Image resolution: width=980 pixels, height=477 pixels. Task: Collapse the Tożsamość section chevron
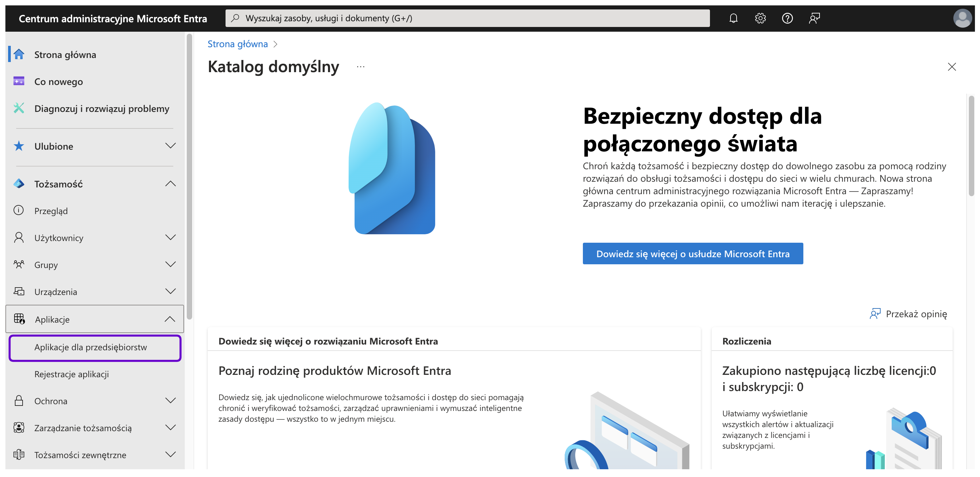(171, 184)
